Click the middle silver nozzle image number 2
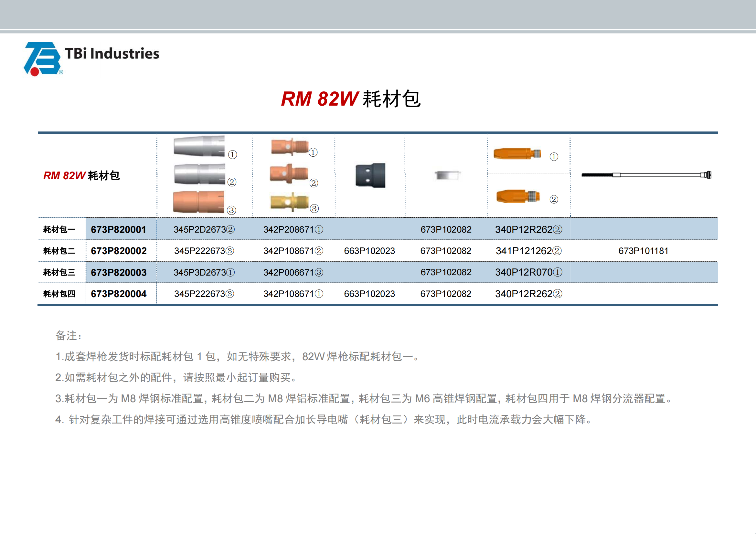 [x=199, y=174]
